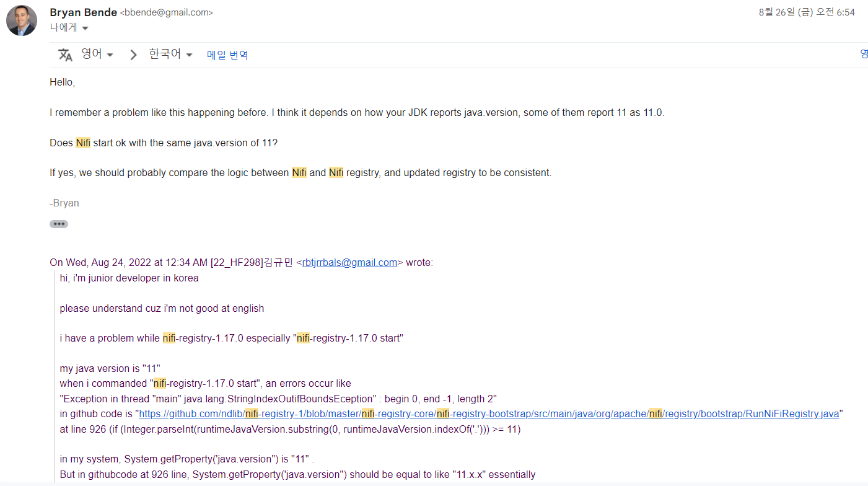Click the 'i have a problem while nifi-registry' line

tap(232, 338)
